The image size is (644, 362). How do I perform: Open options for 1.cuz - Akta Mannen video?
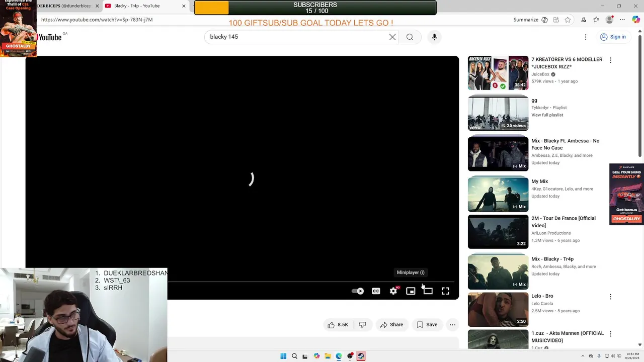pos(610,334)
